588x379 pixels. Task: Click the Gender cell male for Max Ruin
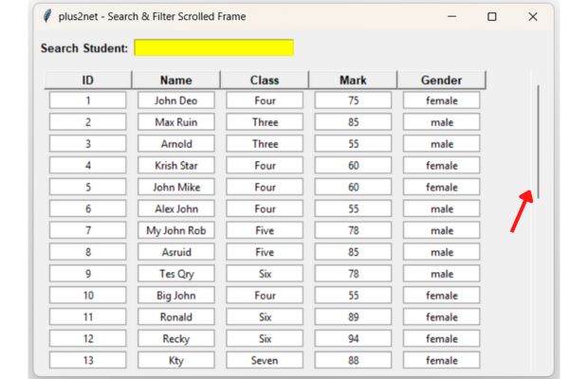pyautogui.click(x=442, y=122)
